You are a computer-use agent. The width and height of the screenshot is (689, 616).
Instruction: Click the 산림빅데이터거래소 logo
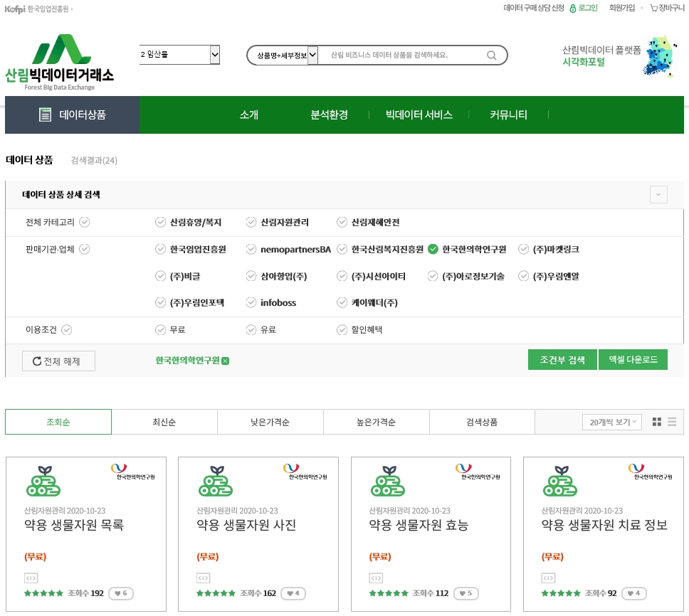60,62
